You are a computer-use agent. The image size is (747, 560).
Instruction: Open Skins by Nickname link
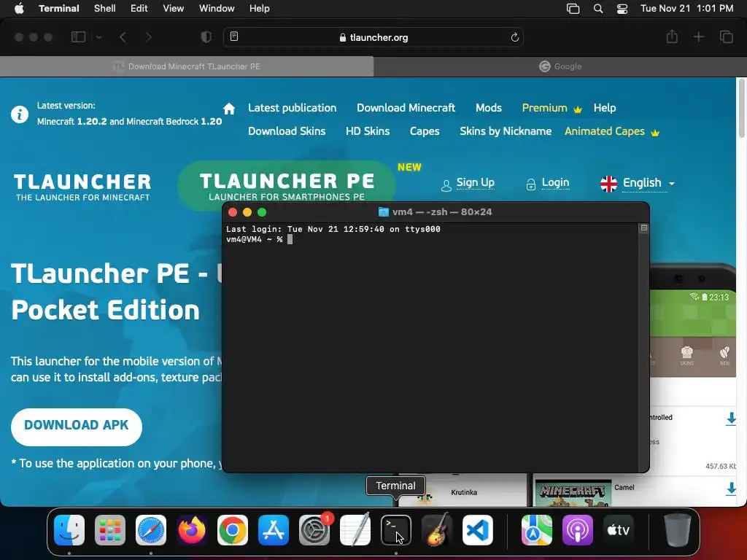(506, 131)
